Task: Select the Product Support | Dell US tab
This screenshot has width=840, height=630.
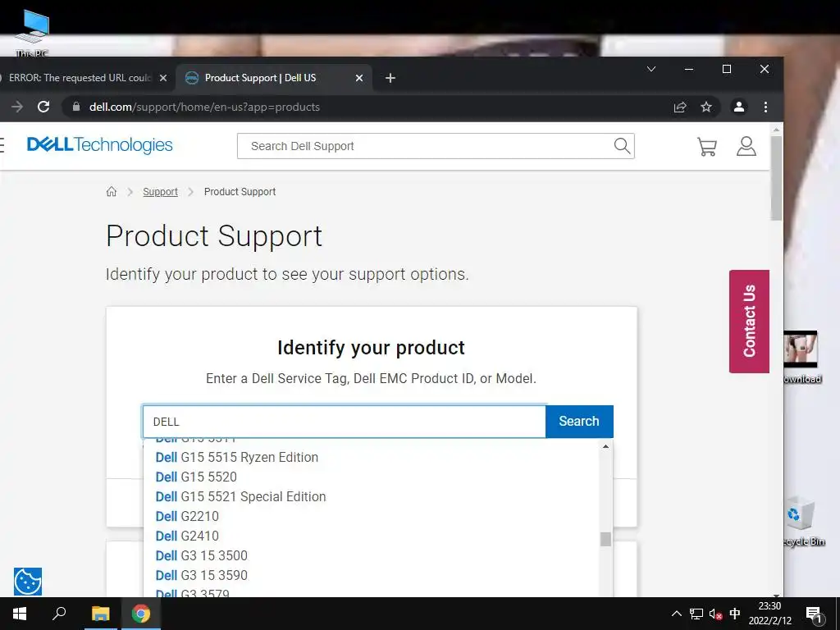Action: pos(260,78)
